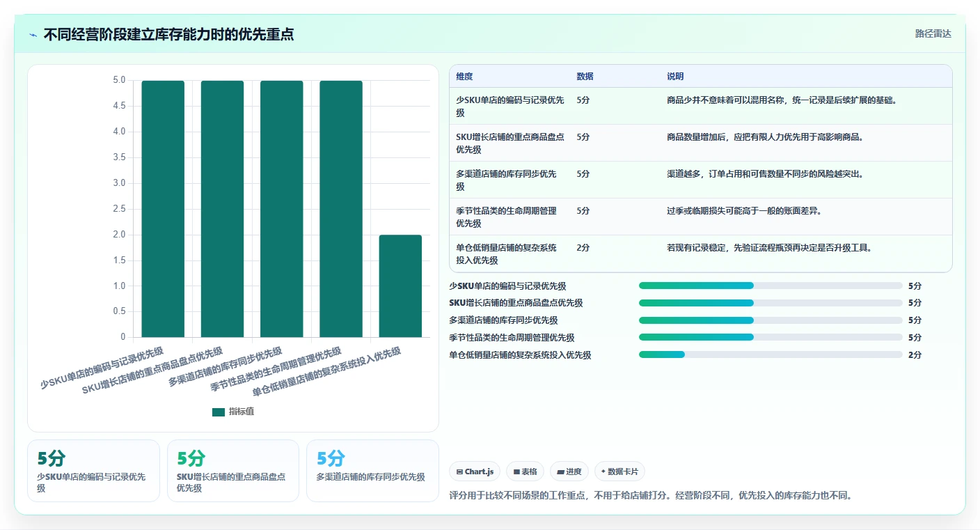
Task: Click progress bar for 单仓低销量店铺的复杂系统投入优先级
Action: pyautogui.click(x=770, y=354)
